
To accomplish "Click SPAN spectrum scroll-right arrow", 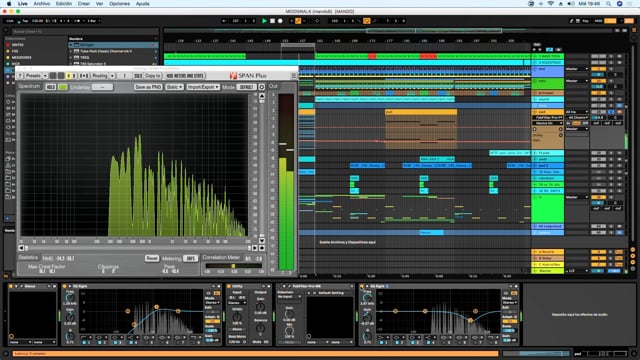I will click(255, 248).
